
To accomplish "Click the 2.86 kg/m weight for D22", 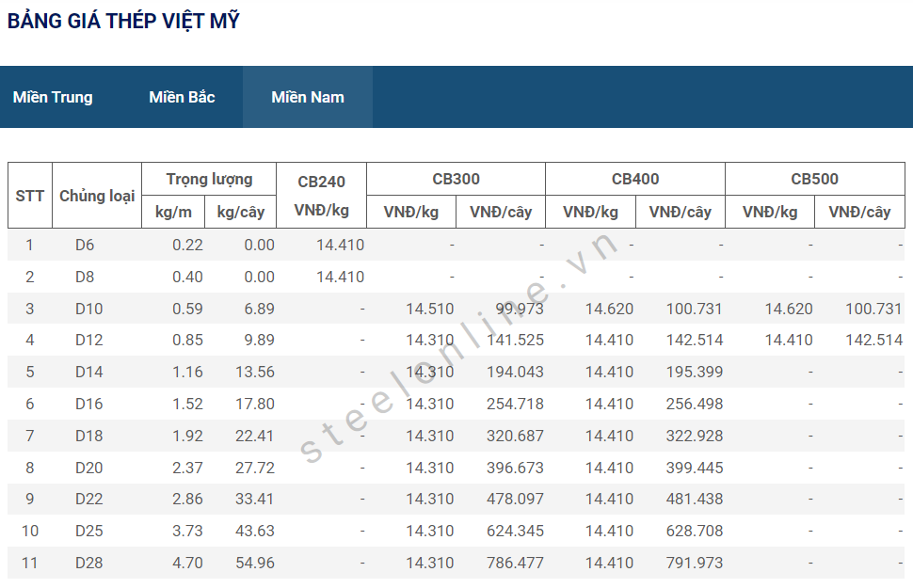I will pyautogui.click(x=187, y=499).
